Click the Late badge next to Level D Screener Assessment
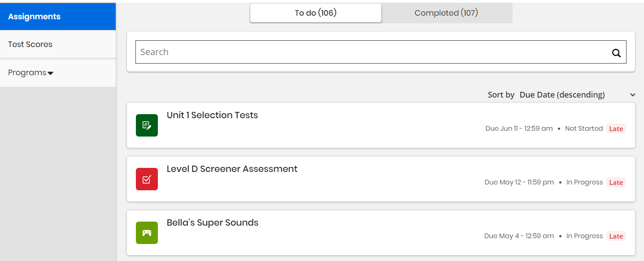This screenshot has height=261, width=644. coord(616,182)
